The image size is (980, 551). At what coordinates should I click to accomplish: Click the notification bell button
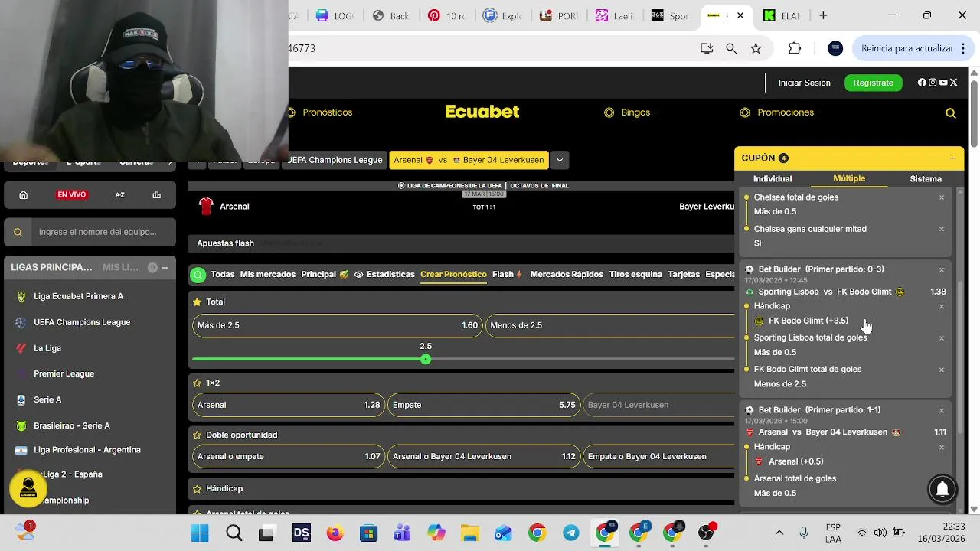pos(942,488)
